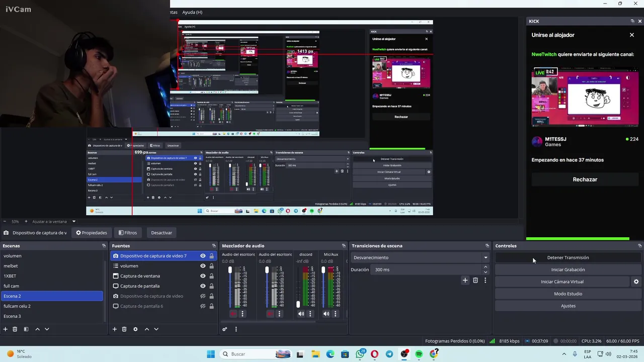Hide Captura de pantalla source
Image resolution: width=644 pixels, height=362 pixels.
point(203,286)
